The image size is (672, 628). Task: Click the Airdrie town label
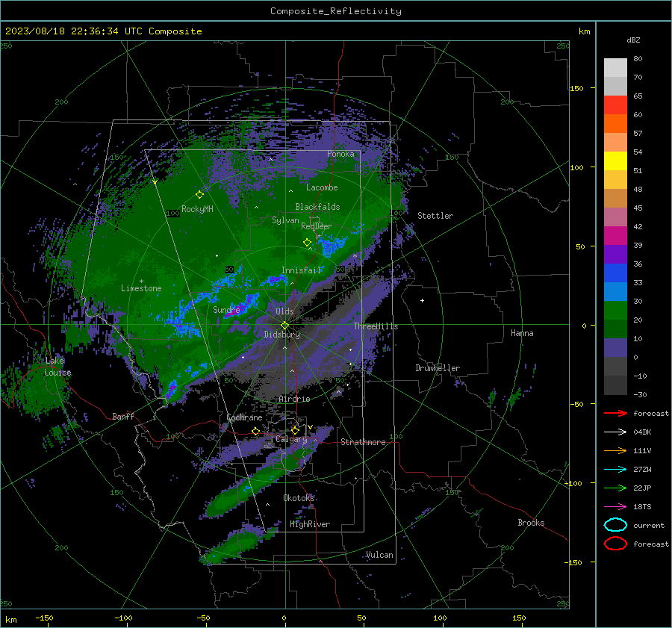[x=294, y=399]
